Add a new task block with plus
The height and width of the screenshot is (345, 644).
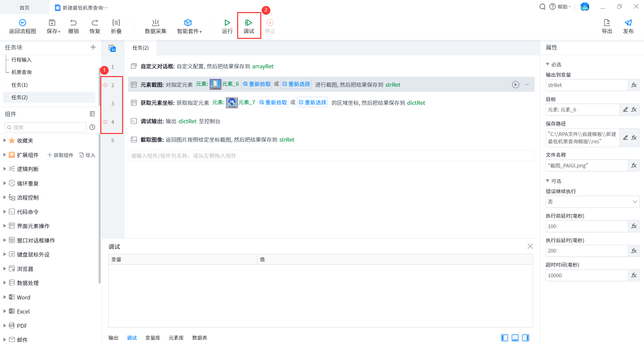point(93,47)
